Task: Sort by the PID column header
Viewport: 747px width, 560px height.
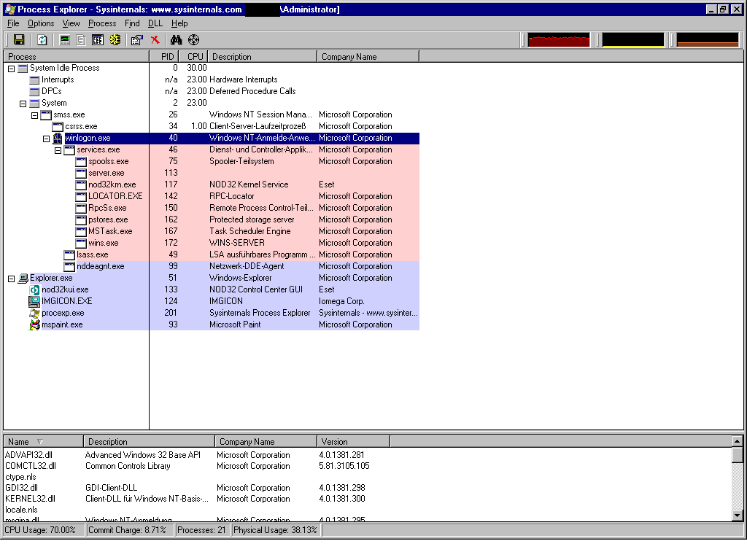Action: (x=164, y=57)
